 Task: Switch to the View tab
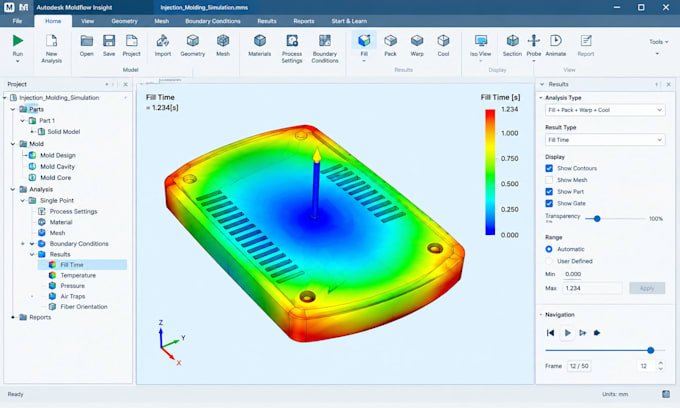(x=87, y=21)
